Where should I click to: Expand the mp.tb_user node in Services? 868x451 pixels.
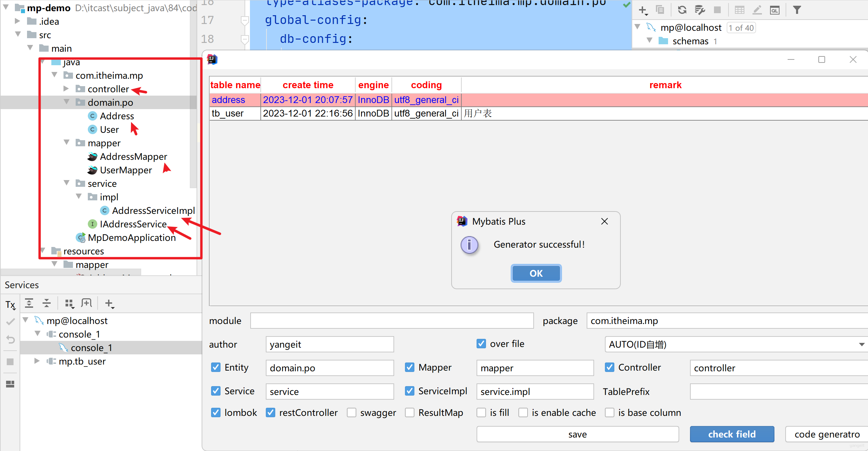(x=37, y=361)
